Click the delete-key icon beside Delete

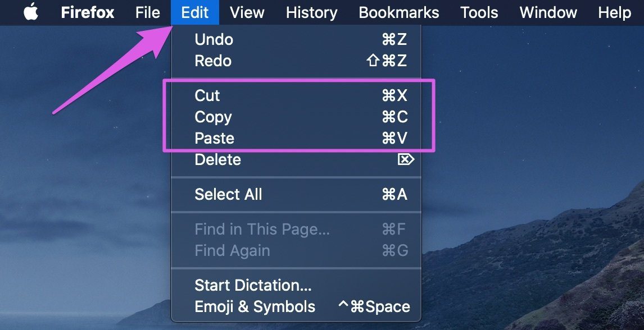(x=406, y=159)
